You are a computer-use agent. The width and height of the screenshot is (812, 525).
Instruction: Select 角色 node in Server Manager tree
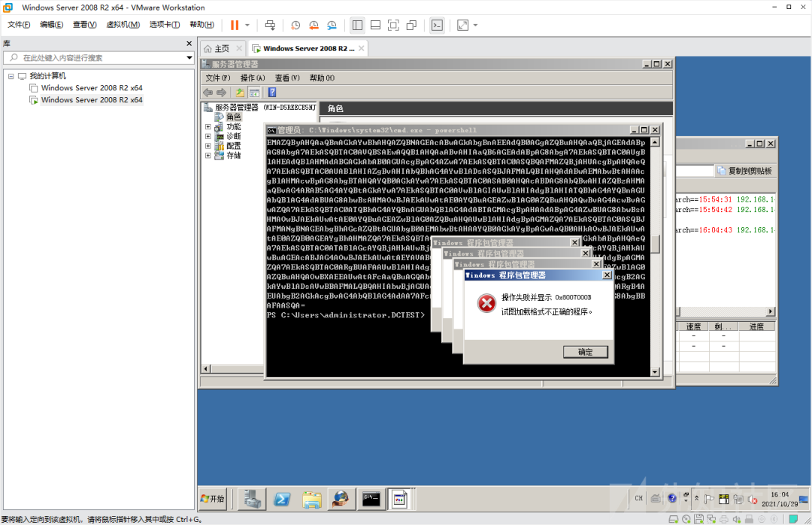coord(234,117)
